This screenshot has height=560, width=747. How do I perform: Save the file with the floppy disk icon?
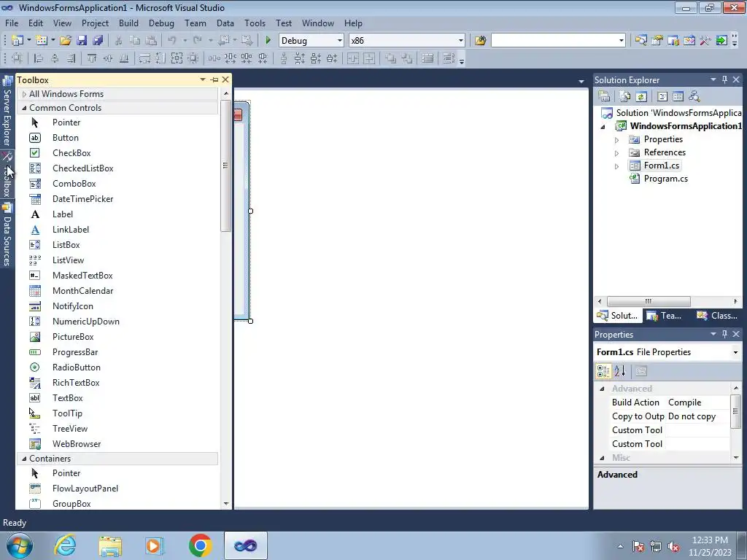[82, 41]
